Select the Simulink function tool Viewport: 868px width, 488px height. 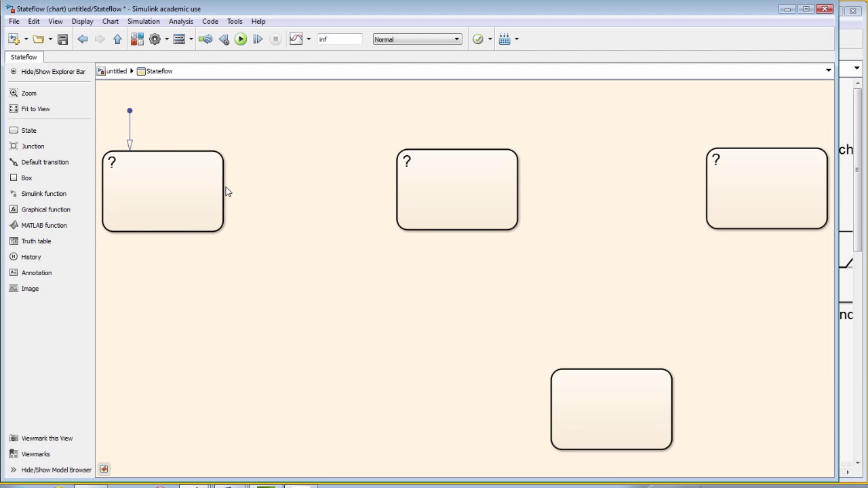[38, 193]
